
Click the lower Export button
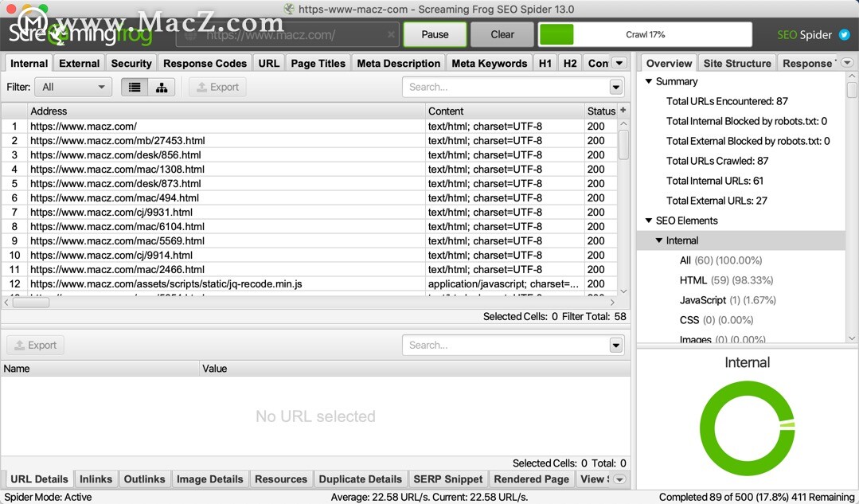(x=36, y=345)
